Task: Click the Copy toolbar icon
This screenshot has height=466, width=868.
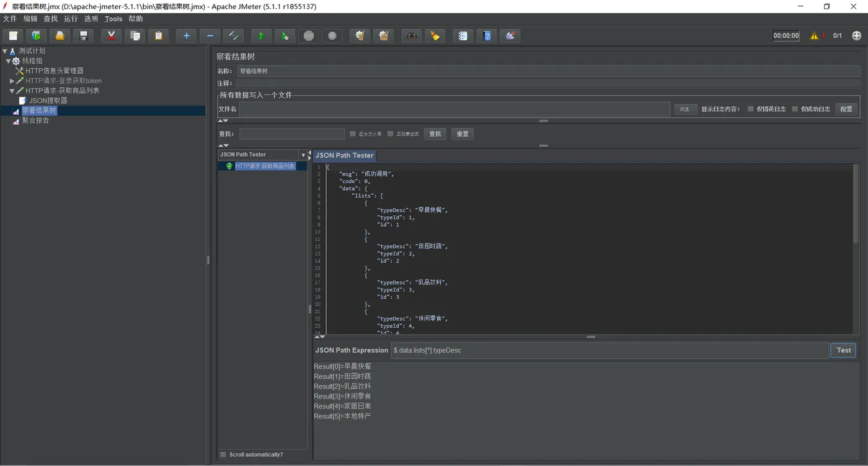Action: (135, 36)
